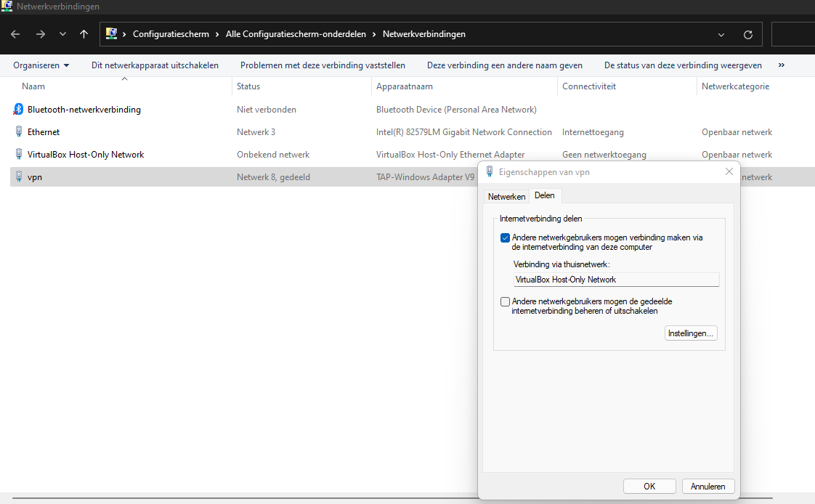Click Configuratiescherm in the breadcrumb

click(171, 34)
